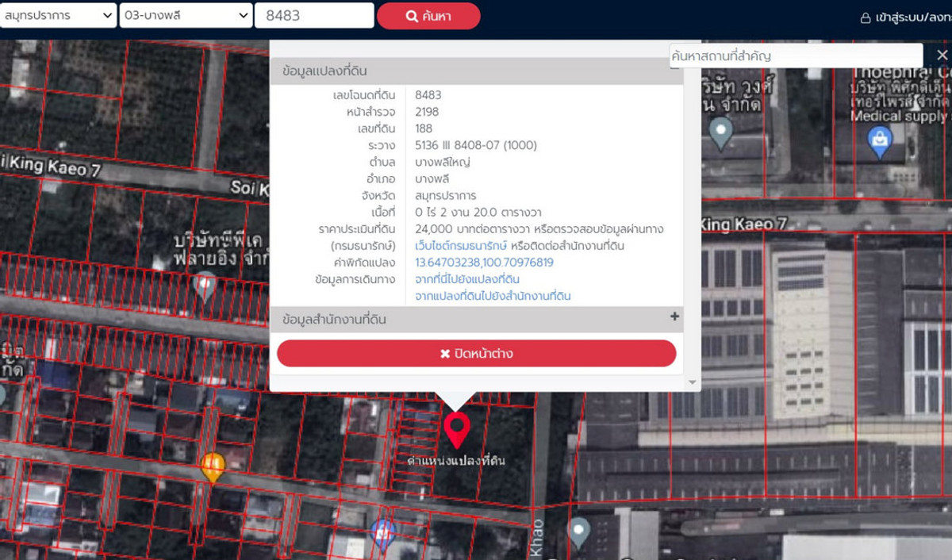Click the blue marker on the bottom street

tap(383, 532)
